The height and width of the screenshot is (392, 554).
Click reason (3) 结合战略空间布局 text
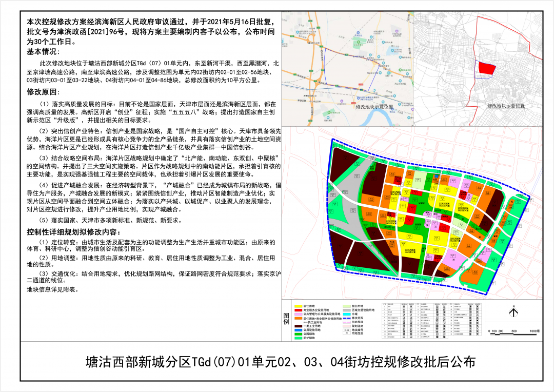(x=154, y=166)
